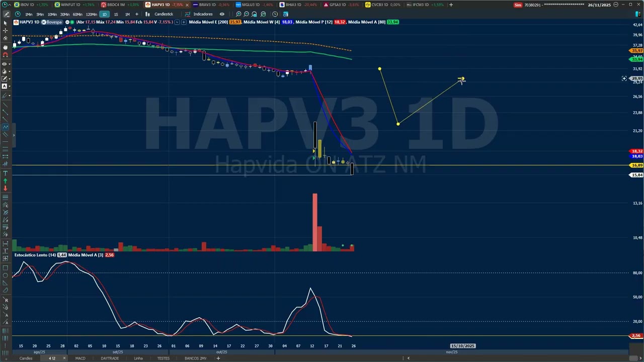Open a new chart tab with plus
644x362 pixels.
[451, 5]
